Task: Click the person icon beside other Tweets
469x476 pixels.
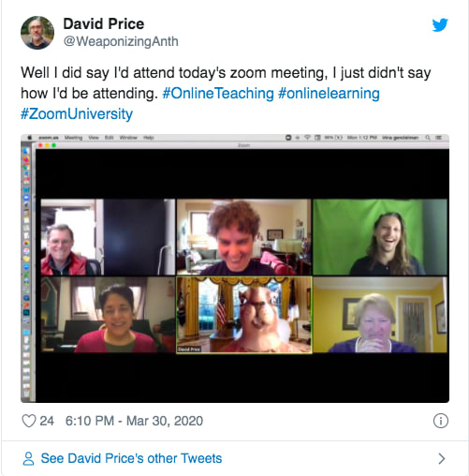Action: (28, 458)
